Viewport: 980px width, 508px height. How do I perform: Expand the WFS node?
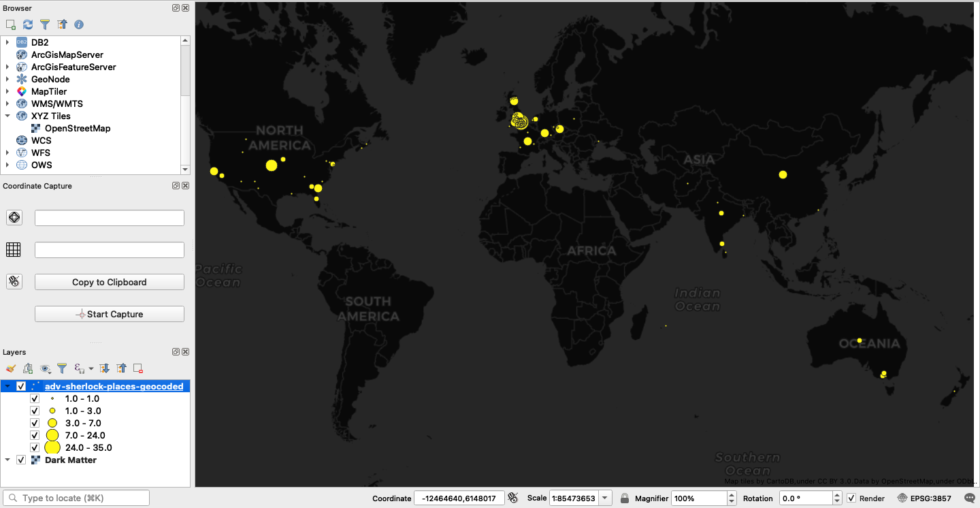7,153
